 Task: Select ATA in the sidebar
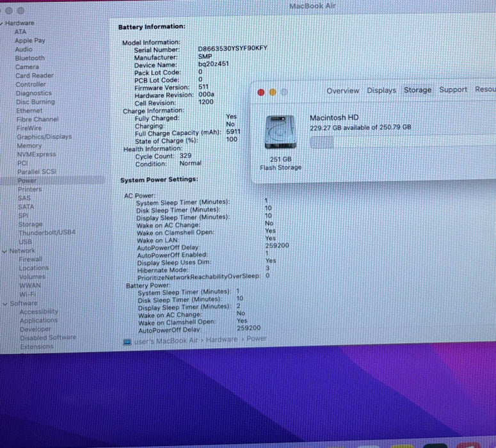click(x=20, y=31)
